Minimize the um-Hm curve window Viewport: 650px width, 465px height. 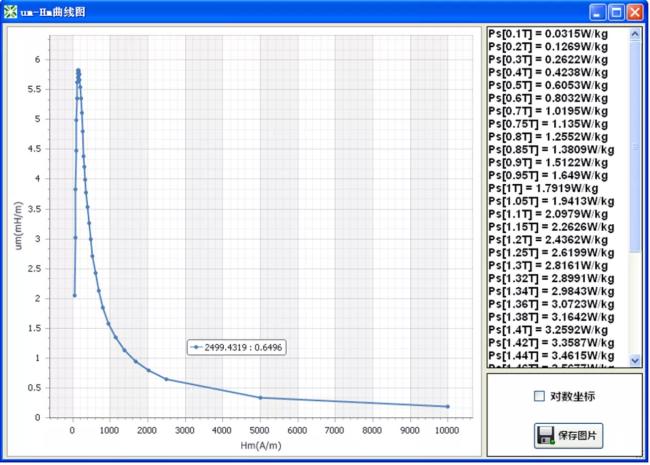tap(597, 12)
